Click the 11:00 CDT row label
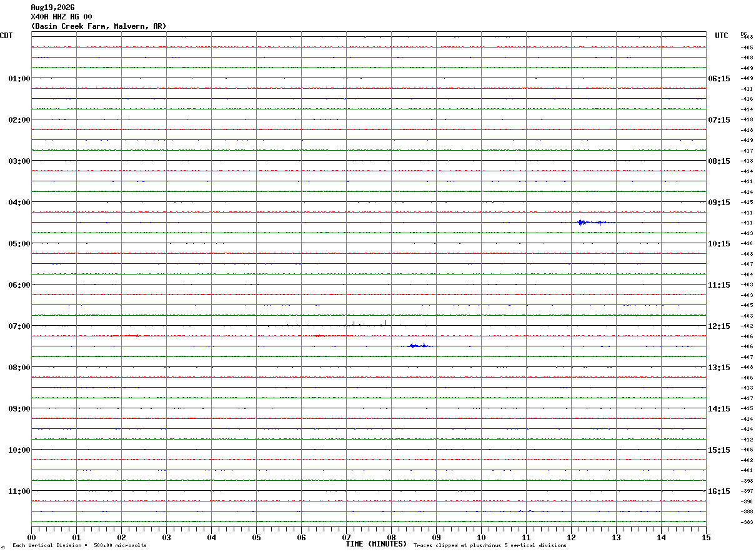756x554 pixels. [x=19, y=491]
